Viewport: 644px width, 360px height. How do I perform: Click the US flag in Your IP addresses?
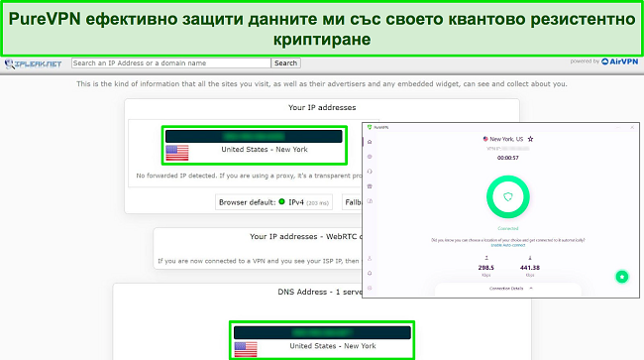tap(177, 153)
